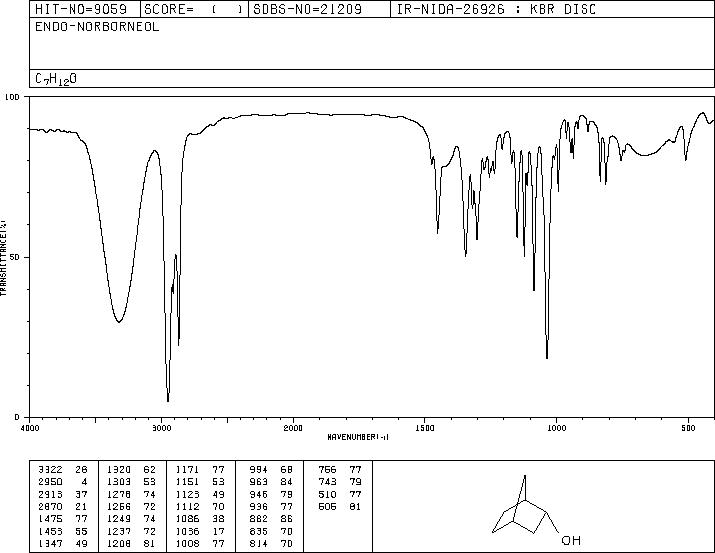
Task: Select peak value 1249 in the table
Action: point(119,519)
